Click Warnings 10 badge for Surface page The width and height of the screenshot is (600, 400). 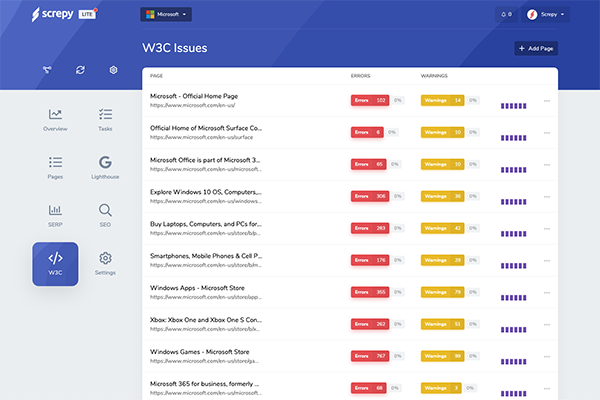coord(443,132)
